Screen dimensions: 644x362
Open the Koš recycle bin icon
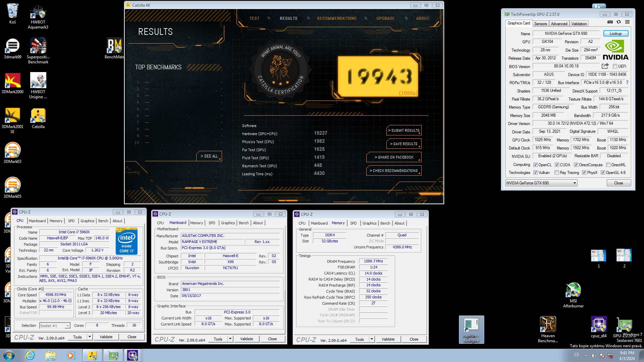point(12,14)
